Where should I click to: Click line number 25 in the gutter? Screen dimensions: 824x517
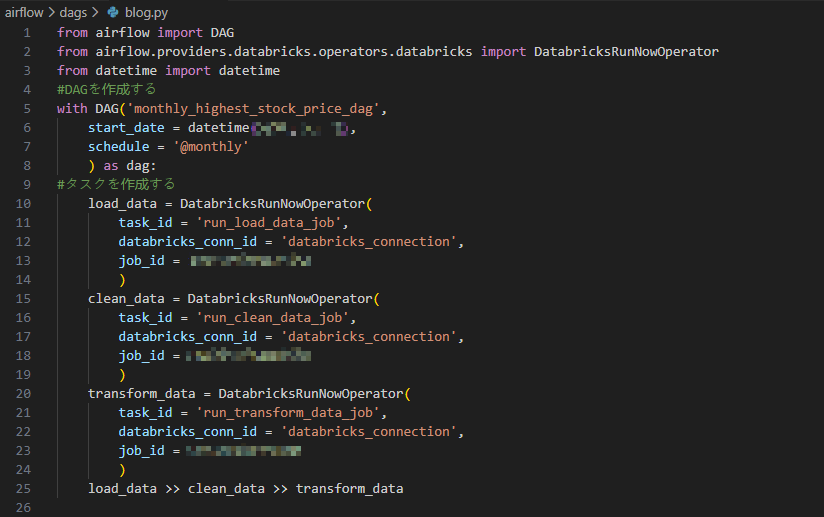23,489
